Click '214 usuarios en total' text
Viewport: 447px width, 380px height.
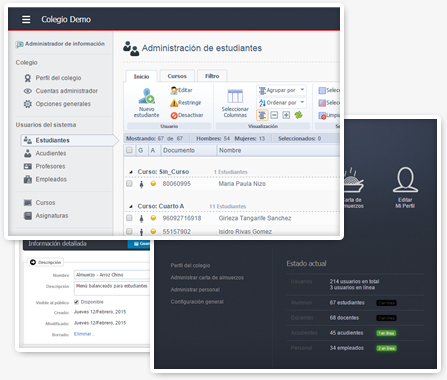(x=354, y=281)
